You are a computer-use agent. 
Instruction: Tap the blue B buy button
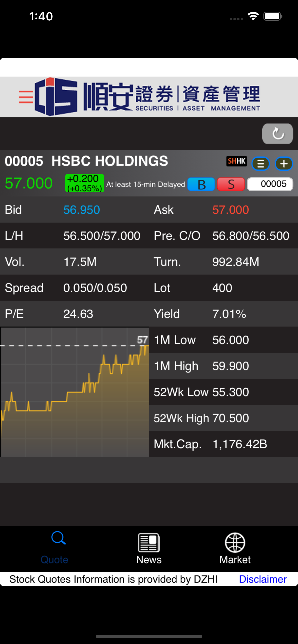coord(201,184)
